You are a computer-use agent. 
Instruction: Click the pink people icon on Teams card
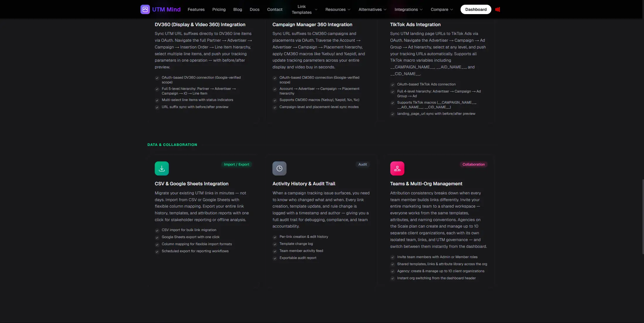pos(397,168)
